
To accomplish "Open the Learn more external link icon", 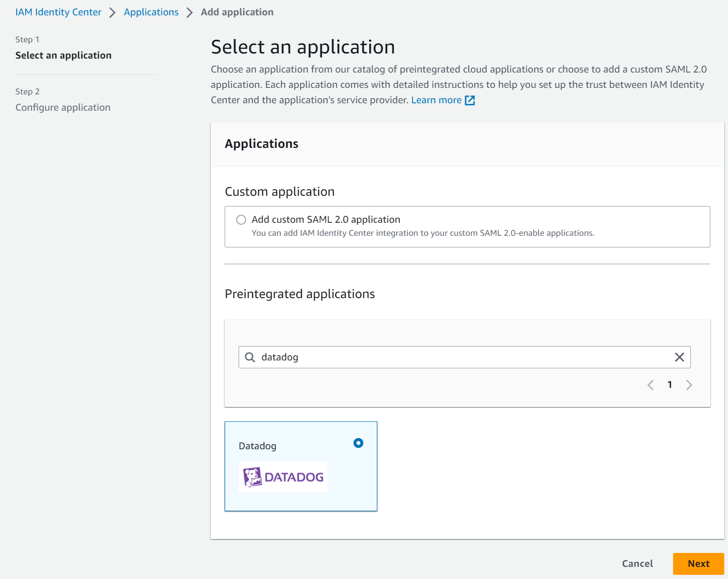I will tap(470, 100).
